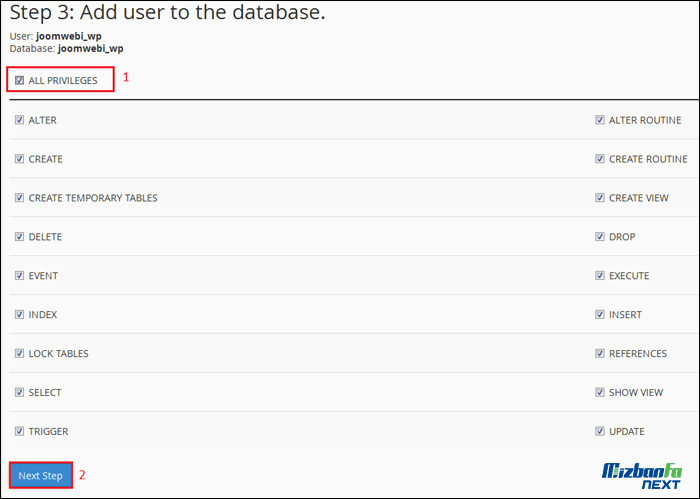Toggle the ALTER privilege checkbox
The image size is (700, 499).
tap(20, 120)
